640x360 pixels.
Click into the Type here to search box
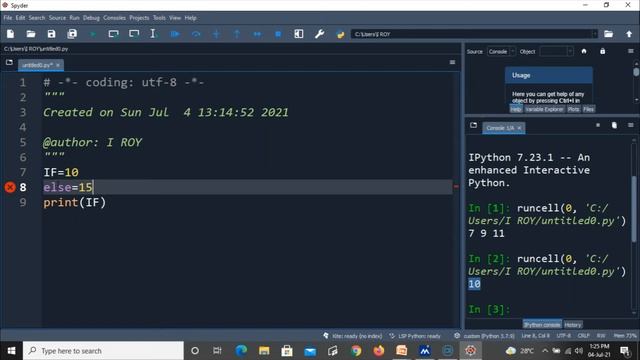(x=103, y=351)
